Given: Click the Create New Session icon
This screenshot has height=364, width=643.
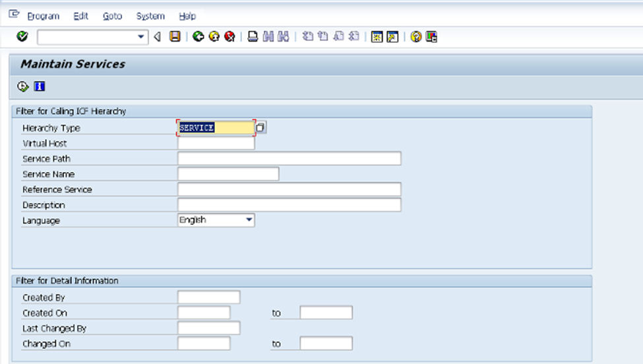Looking at the screenshot, I should [377, 36].
